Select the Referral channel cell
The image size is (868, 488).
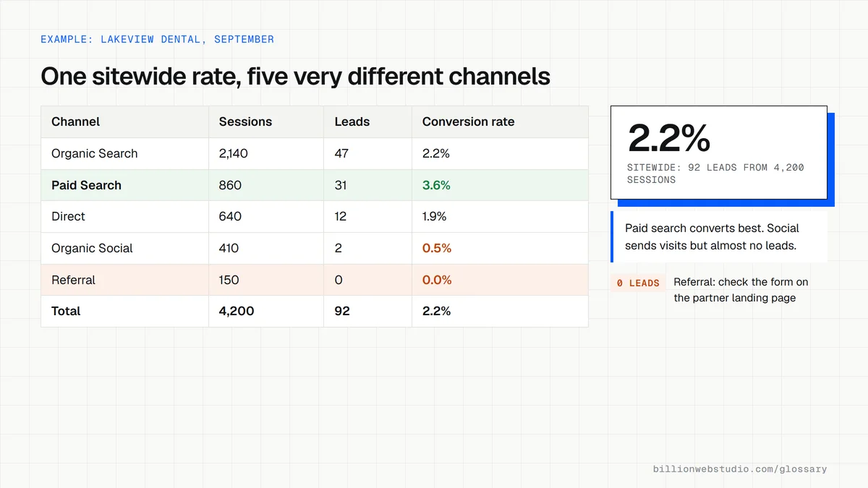[124, 280]
